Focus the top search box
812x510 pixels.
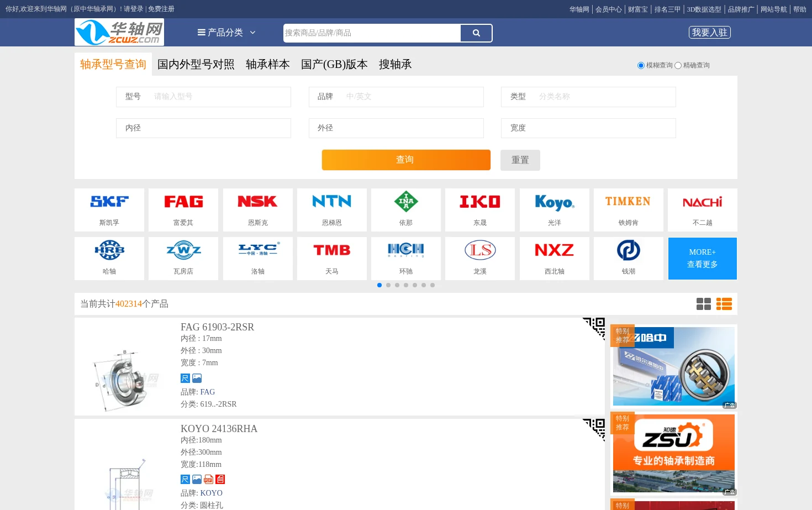tap(372, 33)
